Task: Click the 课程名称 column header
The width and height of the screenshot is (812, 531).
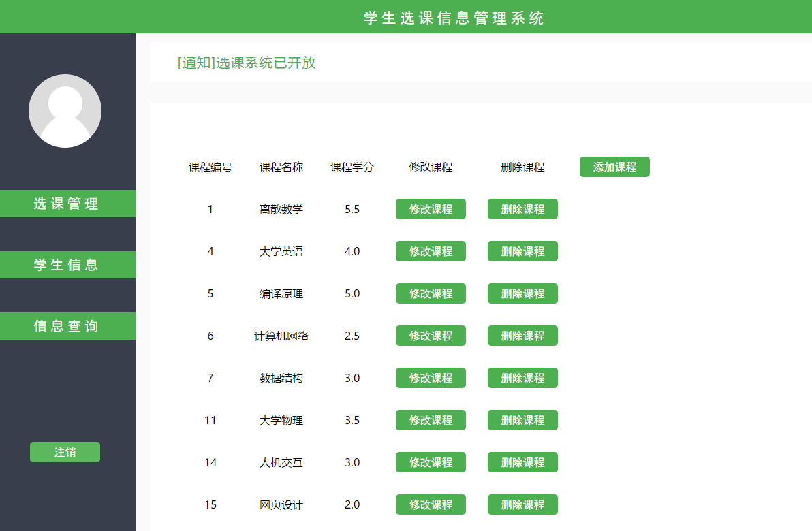Action: [281, 167]
